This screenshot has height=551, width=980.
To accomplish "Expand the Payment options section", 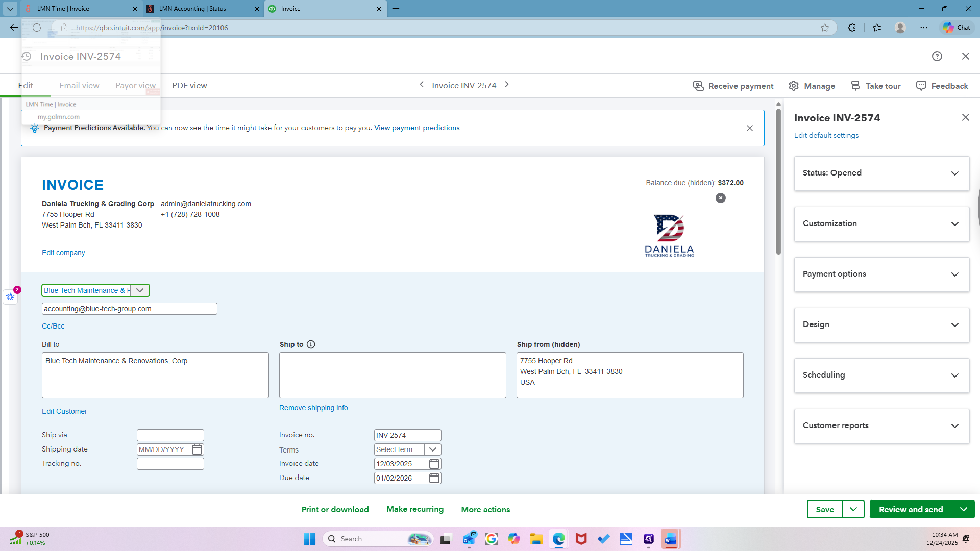I will (x=881, y=274).
